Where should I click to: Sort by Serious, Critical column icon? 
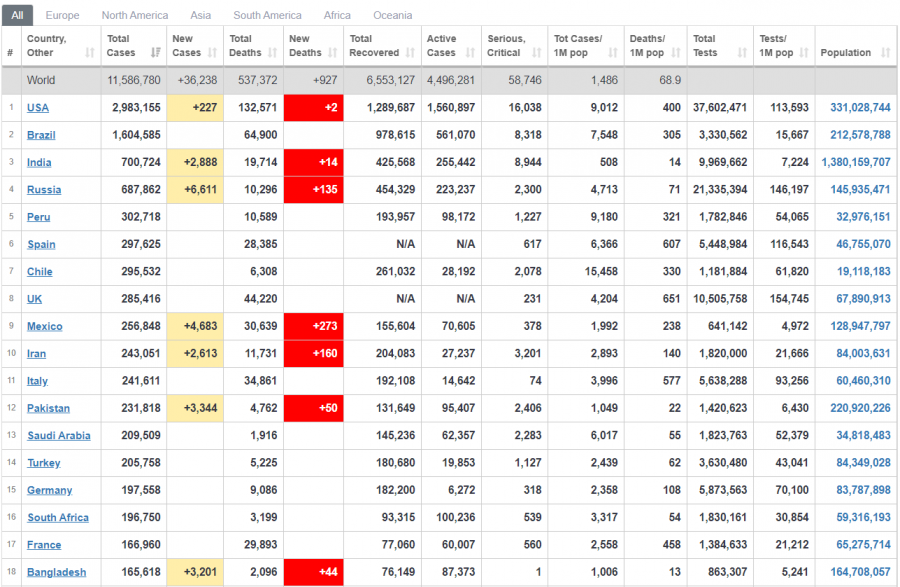[x=534, y=53]
